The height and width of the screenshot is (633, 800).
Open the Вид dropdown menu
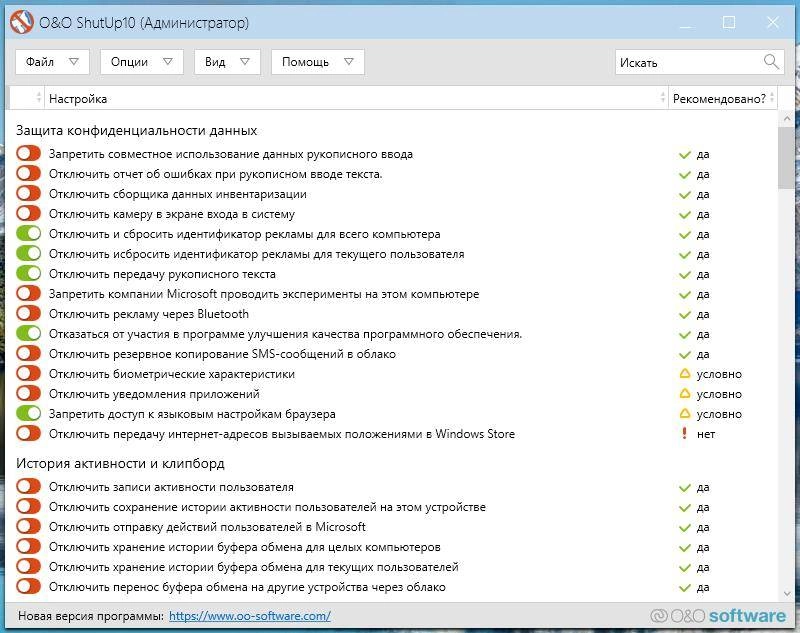click(x=227, y=62)
